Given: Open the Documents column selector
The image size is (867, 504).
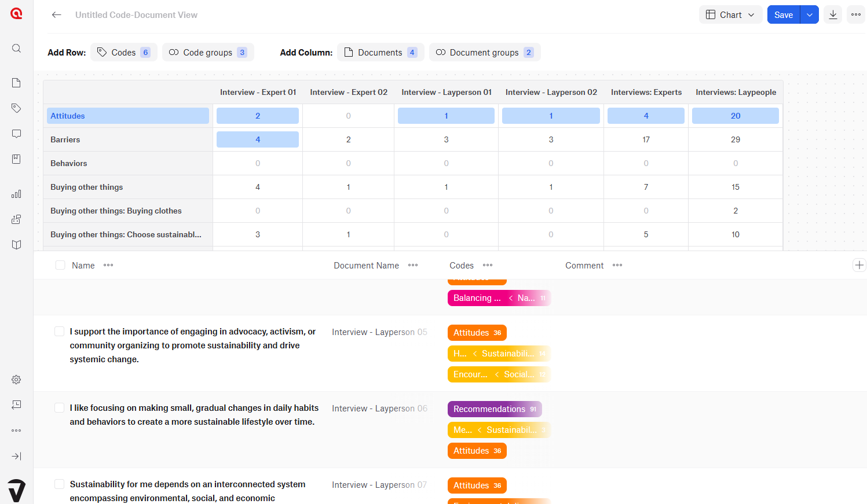Looking at the screenshot, I should point(381,52).
